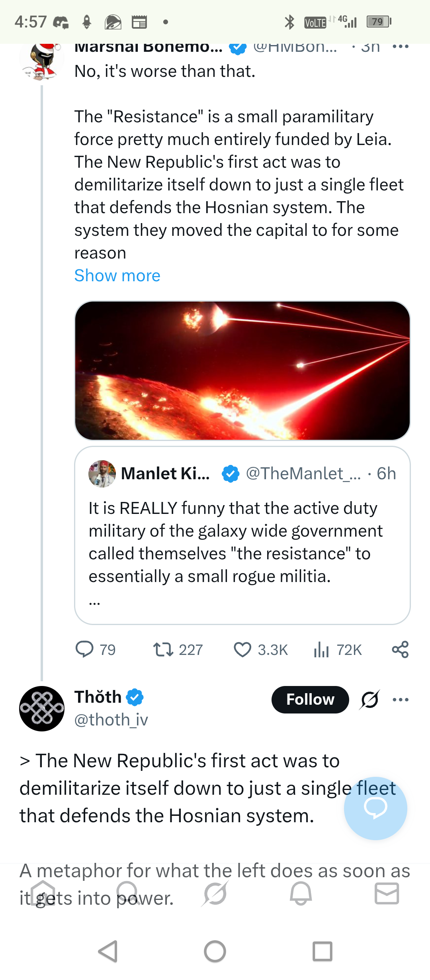Tap the Grok icon beside Follow

(370, 700)
